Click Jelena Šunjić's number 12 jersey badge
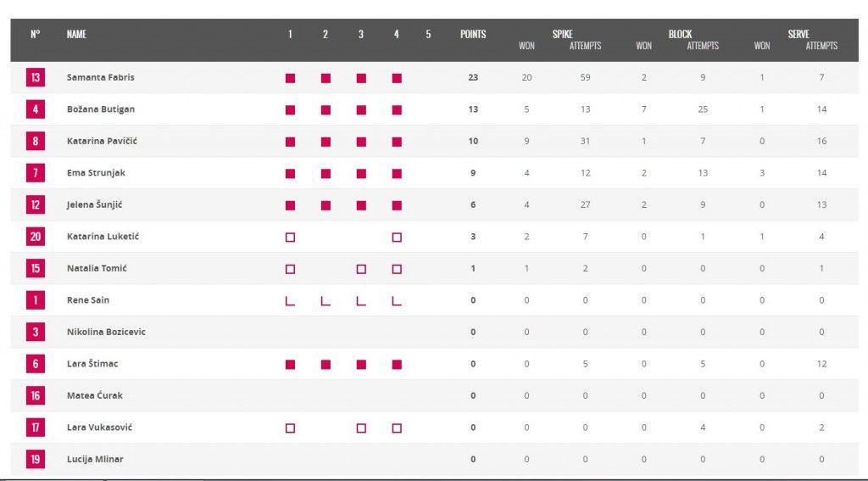 [36, 205]
